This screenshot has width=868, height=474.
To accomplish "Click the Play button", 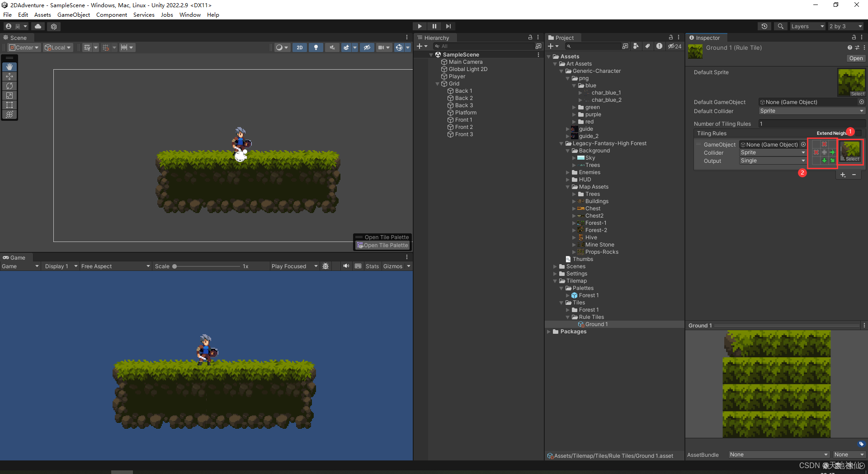I will click(420, 26).
